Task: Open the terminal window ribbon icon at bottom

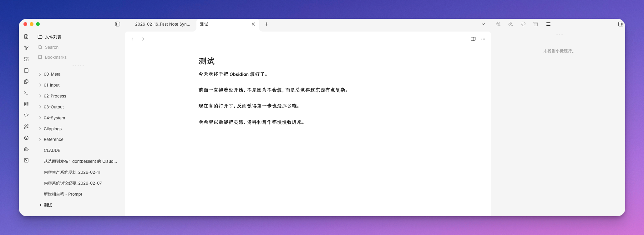Action: pos(26,160)
